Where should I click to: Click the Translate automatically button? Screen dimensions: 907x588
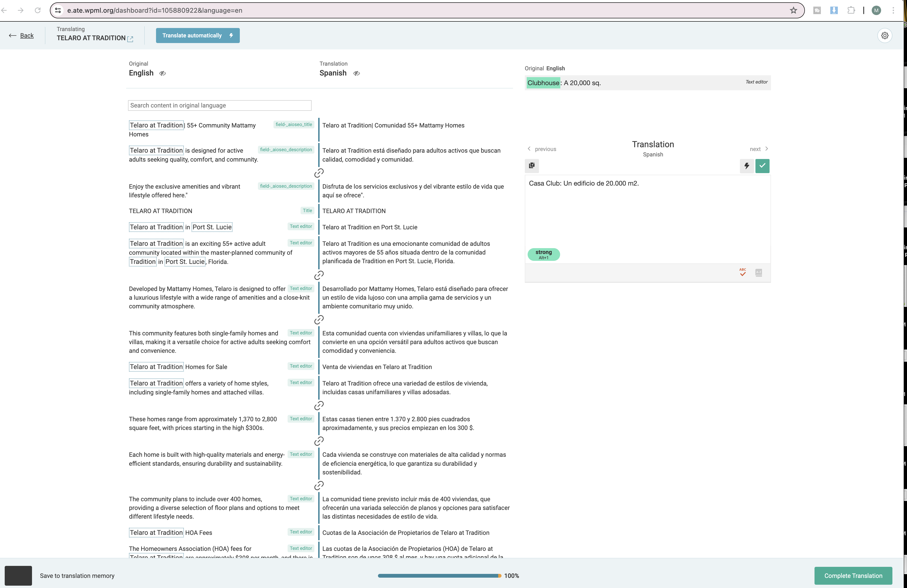(x=197, y=36)
